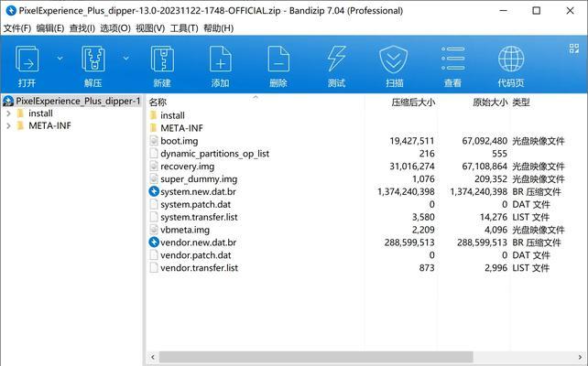Select install folder in the tree pane
The height and width of the screenshot is (366, 588).
coord(40,113)
